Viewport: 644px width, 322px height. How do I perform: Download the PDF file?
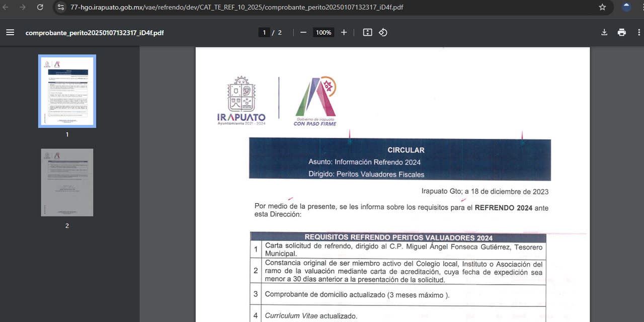point(604,32)
